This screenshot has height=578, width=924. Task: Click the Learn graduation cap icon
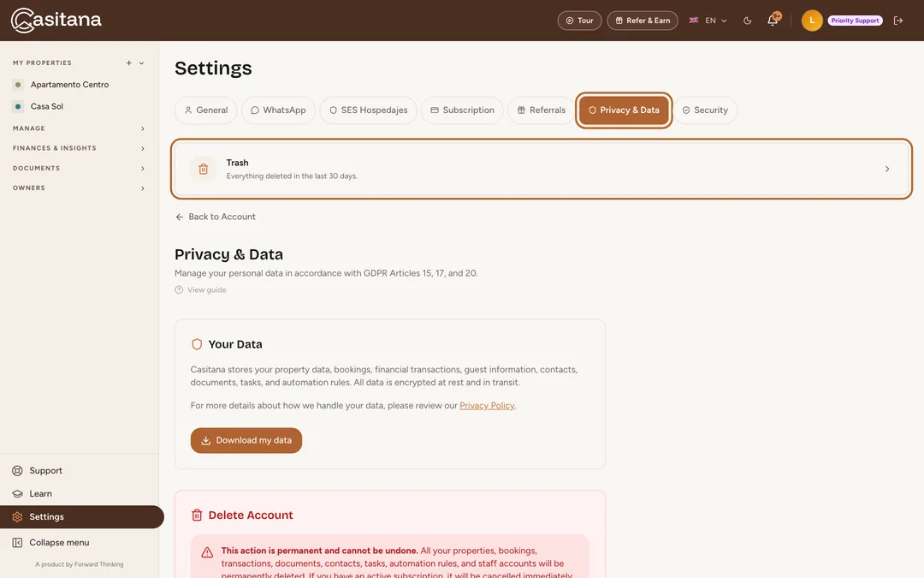[x=18, y=494]
